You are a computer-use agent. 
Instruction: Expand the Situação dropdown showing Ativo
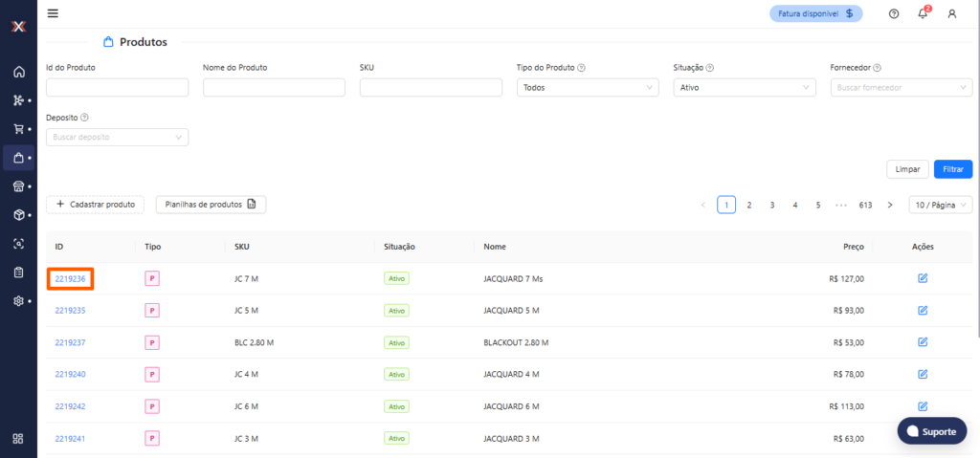[744, 87]
